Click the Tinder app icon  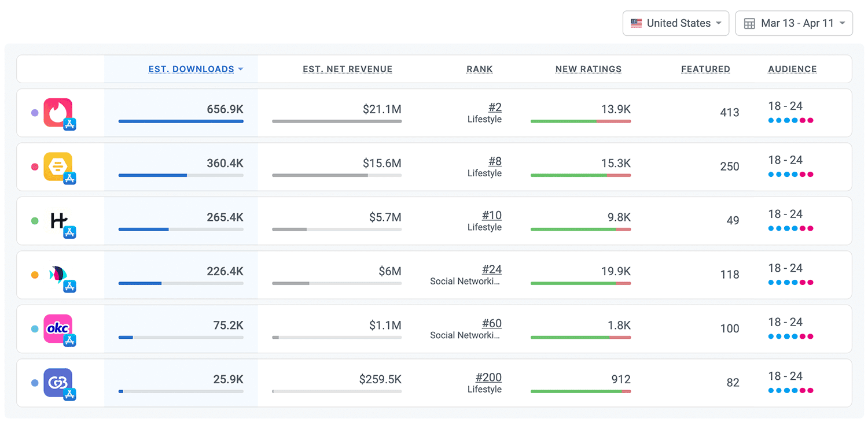[58, 112]
